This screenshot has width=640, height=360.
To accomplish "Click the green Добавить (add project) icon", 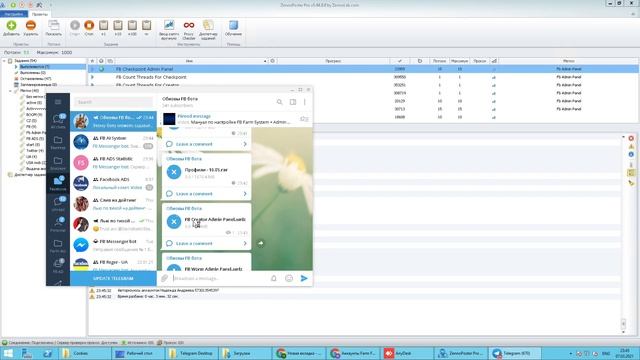I will 11,25.
